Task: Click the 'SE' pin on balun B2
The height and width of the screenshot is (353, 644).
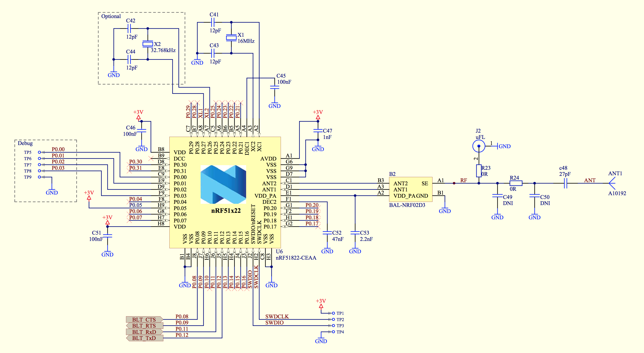Action: click(x=425, y=183)
